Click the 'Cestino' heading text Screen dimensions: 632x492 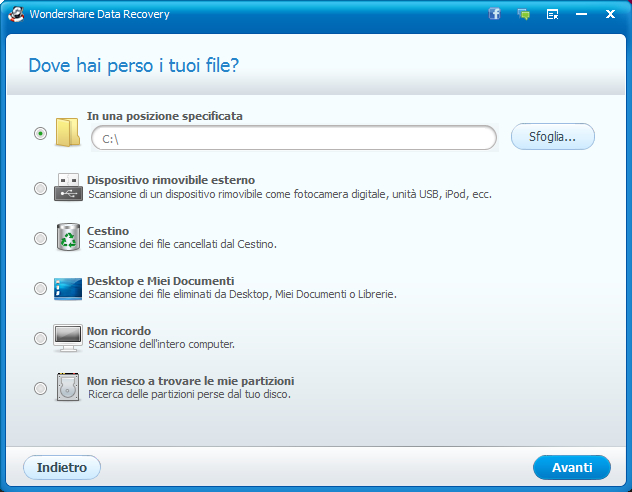tap(108, 231)
